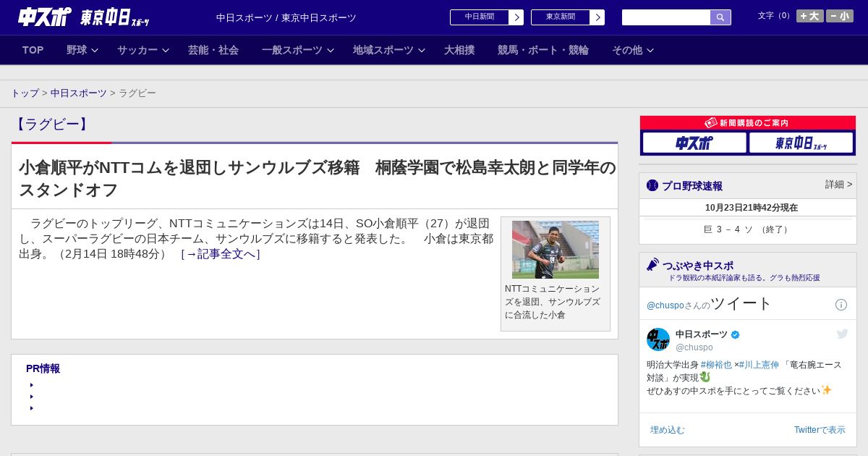This screenshot has height=456, width=868.
Task: Expand the 野球 navigation menu
Action: [x=82, y=50]
